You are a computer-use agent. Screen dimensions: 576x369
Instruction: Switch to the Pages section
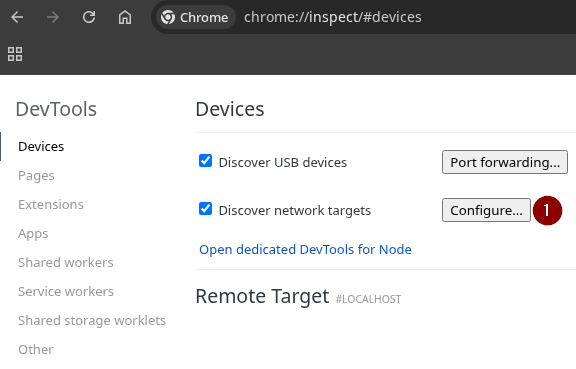coord(36,176)
